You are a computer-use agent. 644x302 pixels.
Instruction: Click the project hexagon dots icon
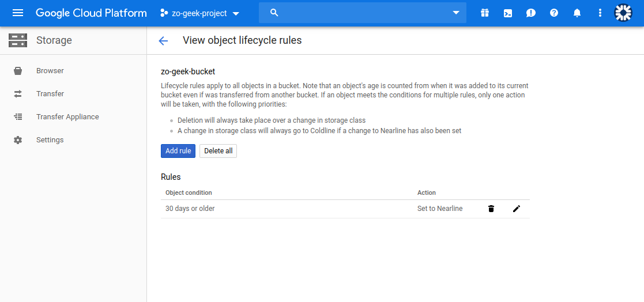[x=164, y=13]
